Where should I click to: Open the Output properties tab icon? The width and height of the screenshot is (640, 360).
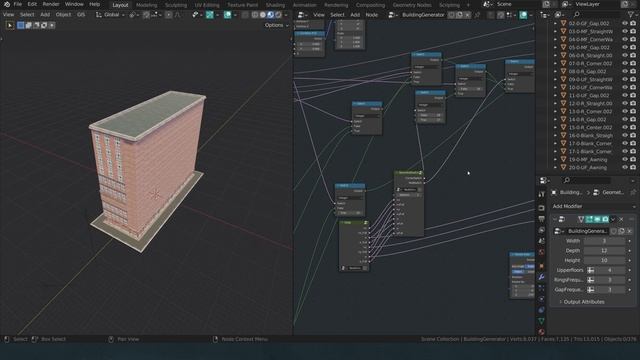pos(542,219)
